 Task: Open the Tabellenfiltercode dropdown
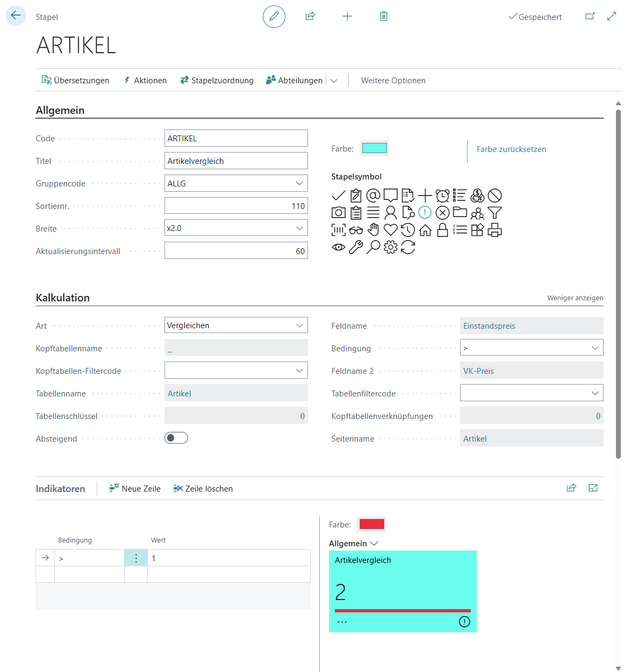tap(595, 393)
